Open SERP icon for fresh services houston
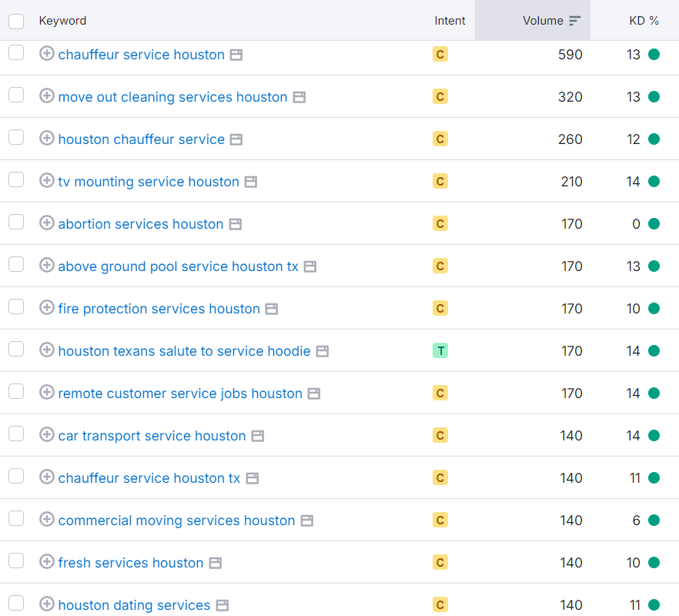679x616 pixels. [216, 563]
